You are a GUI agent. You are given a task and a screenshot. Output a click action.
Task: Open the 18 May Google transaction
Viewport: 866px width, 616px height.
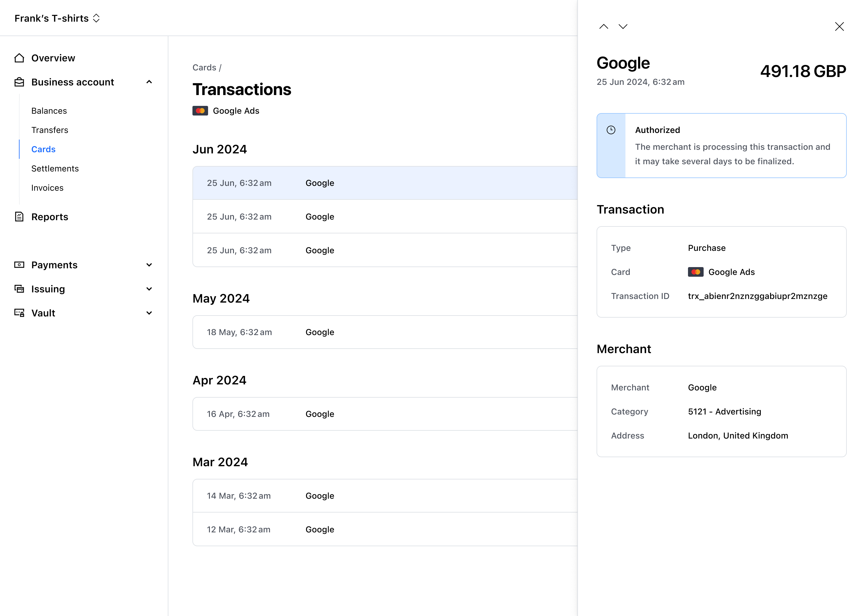click(x=385, y=332)
